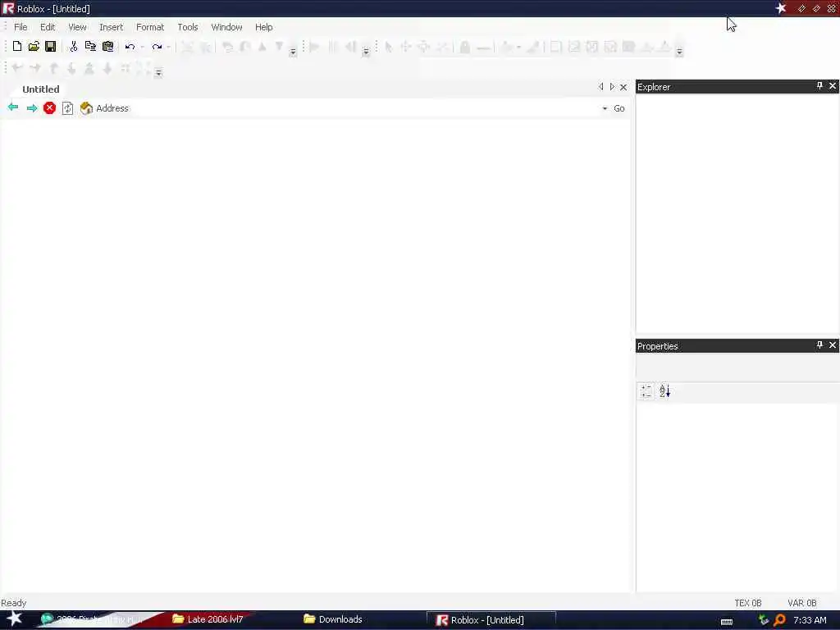
Task: Click the Paste clipboard icon
Action: pyautogui.click(x=107, y=47)
